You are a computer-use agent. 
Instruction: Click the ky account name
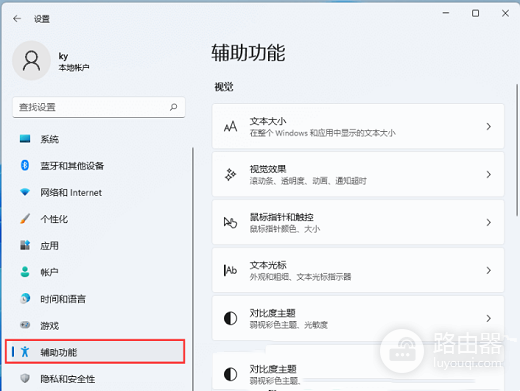63,56
